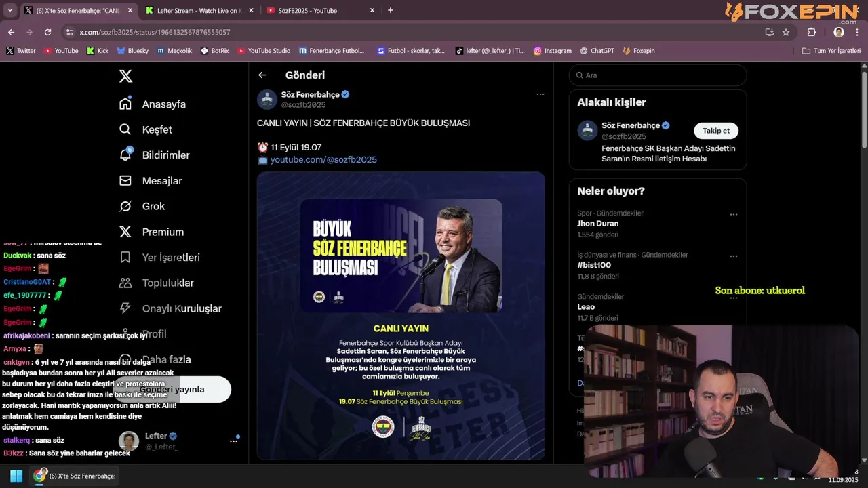Click the X logo in sidebar

(125, 76)
